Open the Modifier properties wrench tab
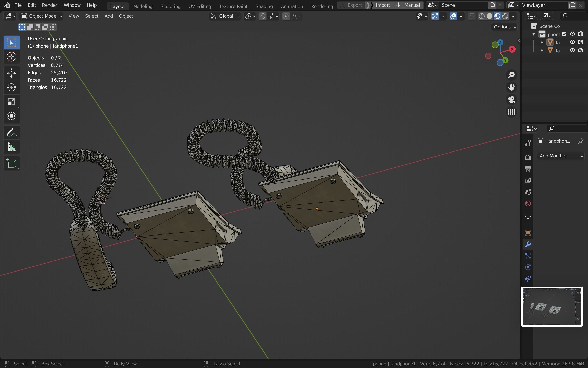Viewport: 588px width, 368px height. pyautogui.click(x=528, y=244)
